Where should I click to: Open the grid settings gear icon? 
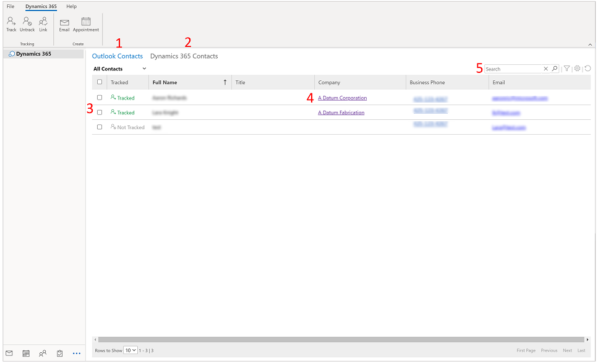577,69
